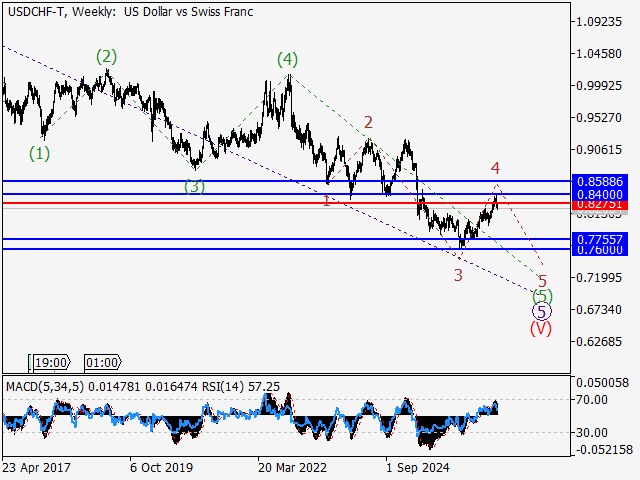Click the 0.99925 price axis value
Screen dimensions: 640x480
598,86
